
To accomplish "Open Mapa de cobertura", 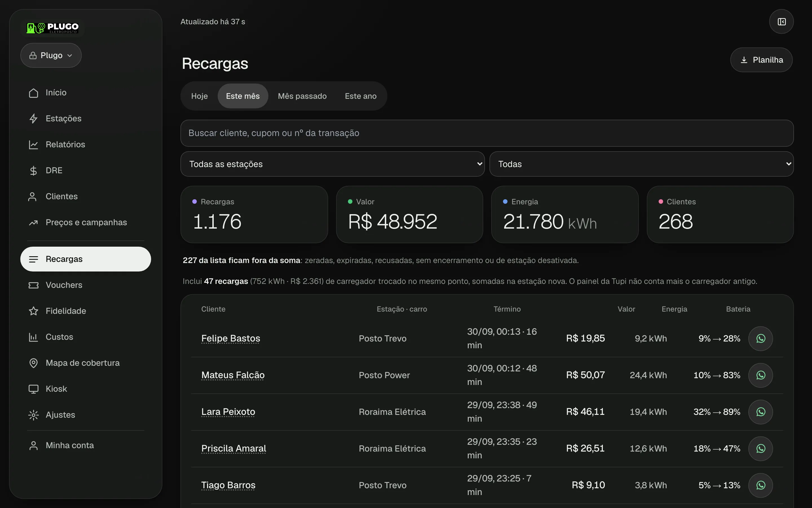I will (85, 363).
